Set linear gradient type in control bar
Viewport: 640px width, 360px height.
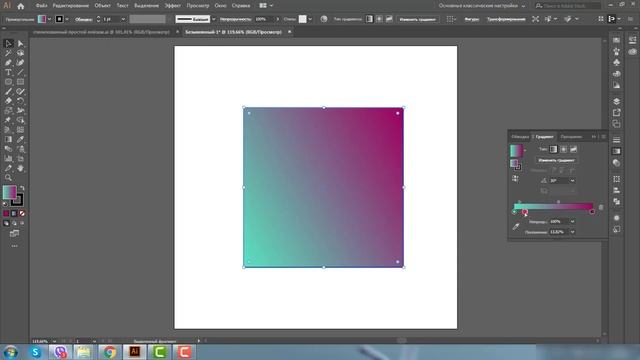click(369, 19)
